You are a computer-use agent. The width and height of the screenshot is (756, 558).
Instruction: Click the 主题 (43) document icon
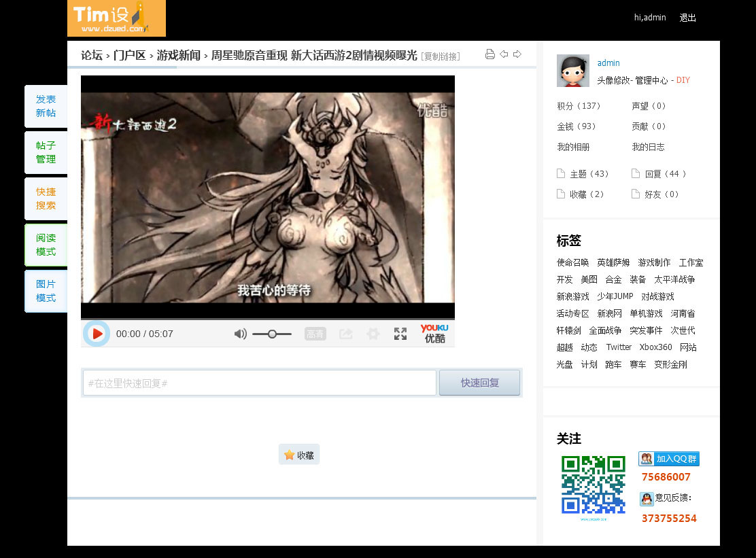tap(561, 173)
